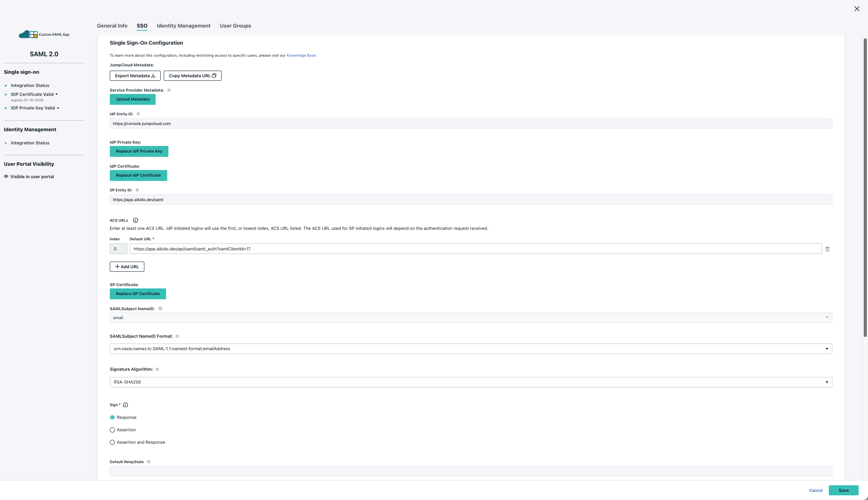Click the info icon next to SAMLSubject NameID Format
The image size is (868, 500).
[177, 336]
